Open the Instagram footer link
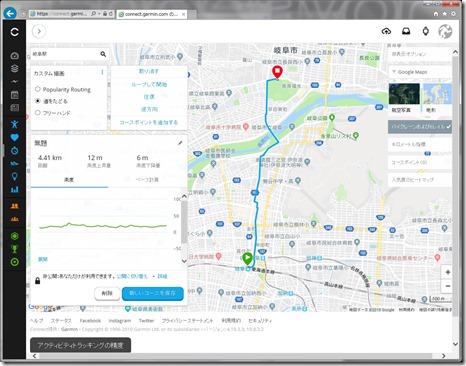466x366 pixels. coord(120,321)
